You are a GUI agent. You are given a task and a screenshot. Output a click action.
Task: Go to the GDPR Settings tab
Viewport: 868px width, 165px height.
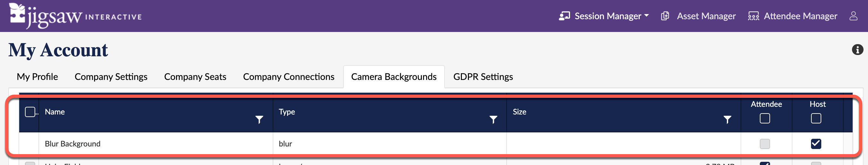483,77
